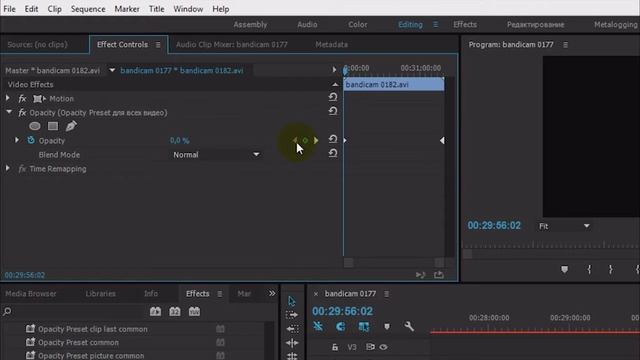This screenshot has width=640, height=360.
Task: Mark In point in Program monitor
Action: pos(589,269)
